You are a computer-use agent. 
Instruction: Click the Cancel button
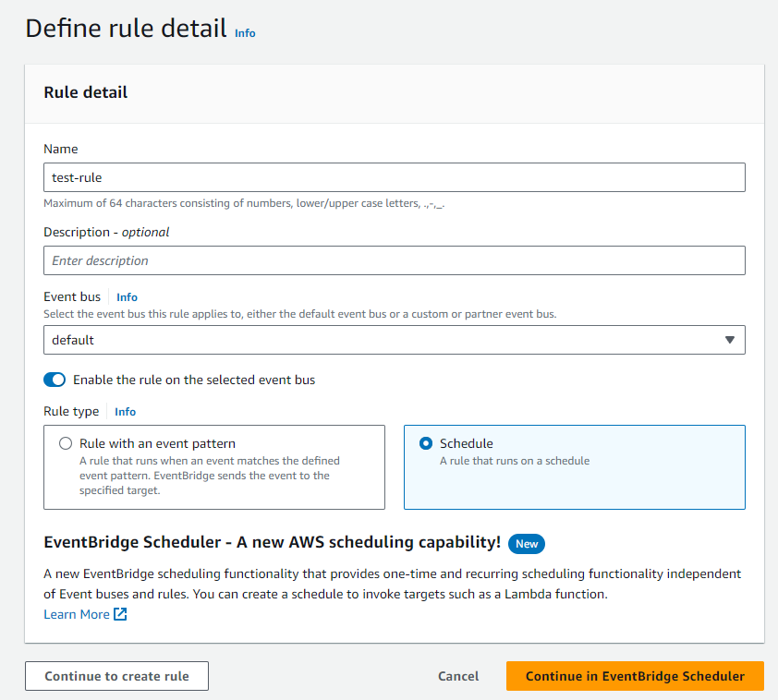(458, 676)
